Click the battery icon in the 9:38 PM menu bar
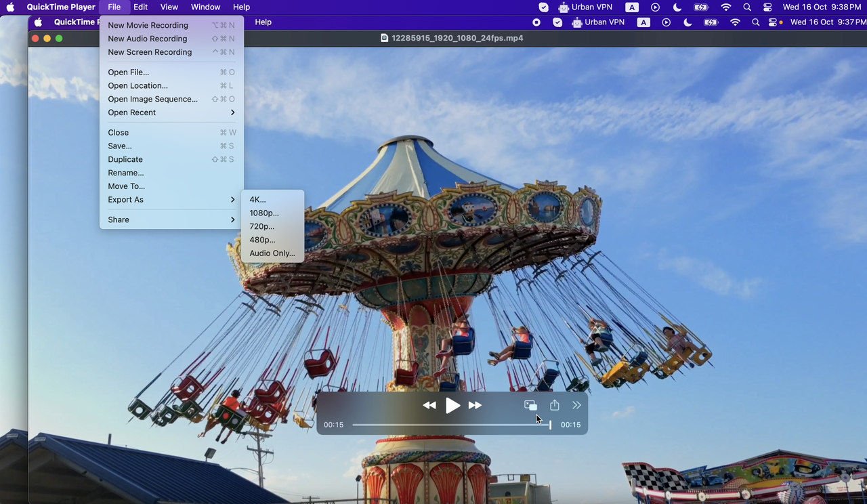Viewport: 867px width, 504px height. click(701, 7)
